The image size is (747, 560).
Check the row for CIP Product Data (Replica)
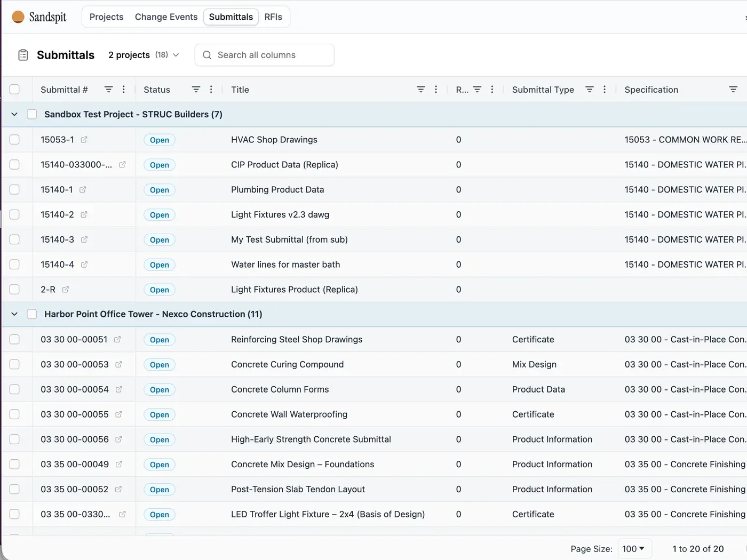tap(14, 165)
